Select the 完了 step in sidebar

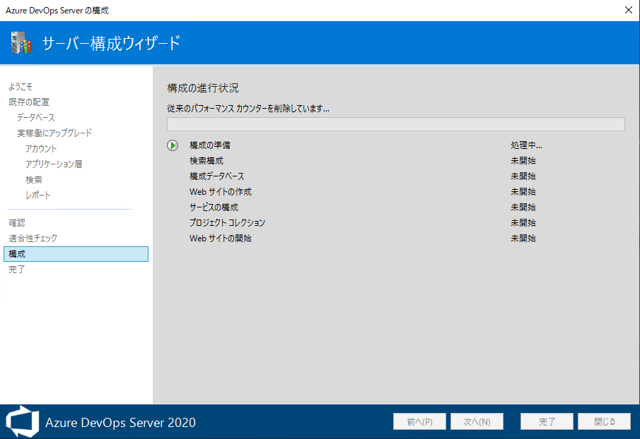17,269
